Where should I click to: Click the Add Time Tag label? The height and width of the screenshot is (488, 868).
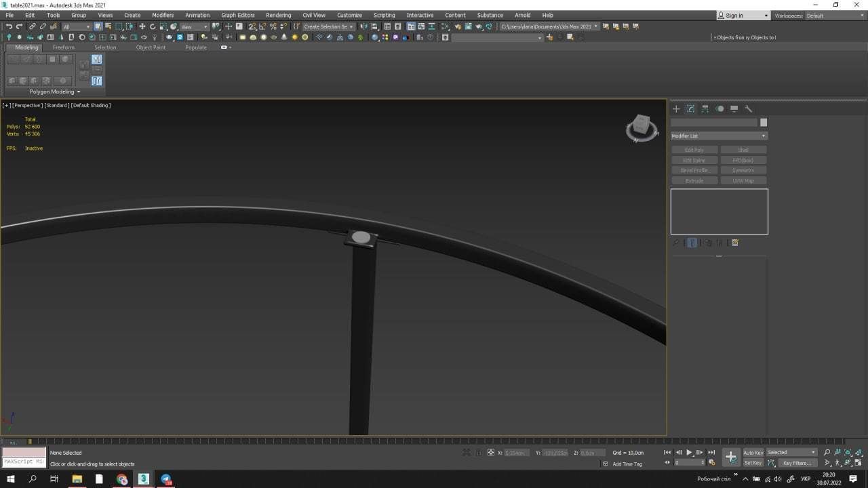point(627,464)
